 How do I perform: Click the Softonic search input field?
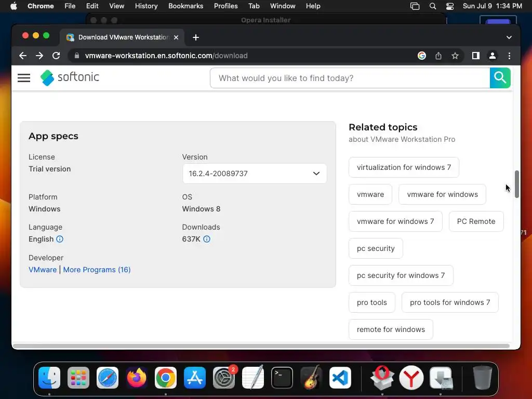click(350, 78)
